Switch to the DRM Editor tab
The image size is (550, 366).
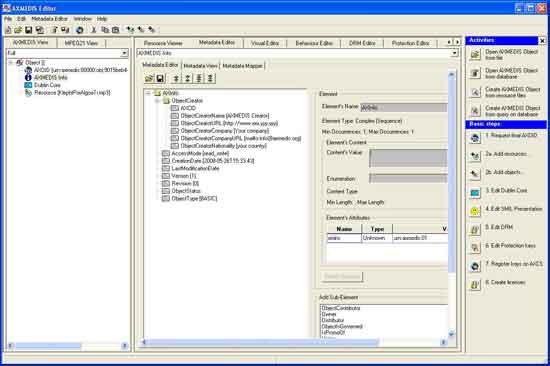(362, 43)
